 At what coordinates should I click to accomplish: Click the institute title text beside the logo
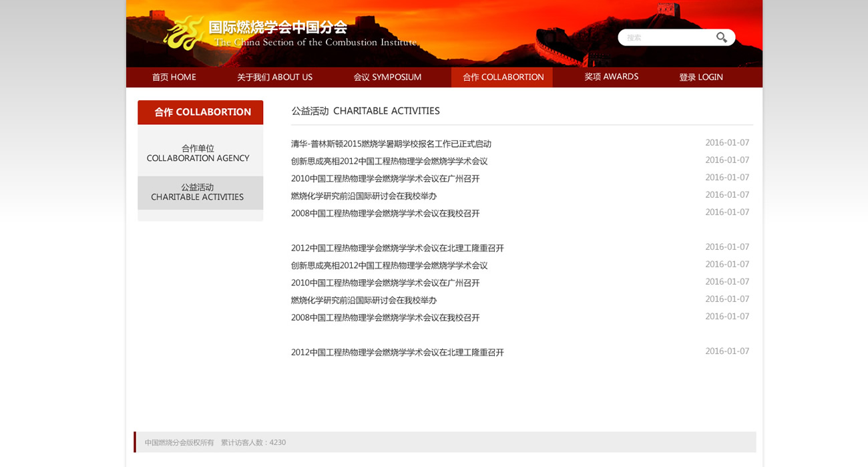[314, 34]
